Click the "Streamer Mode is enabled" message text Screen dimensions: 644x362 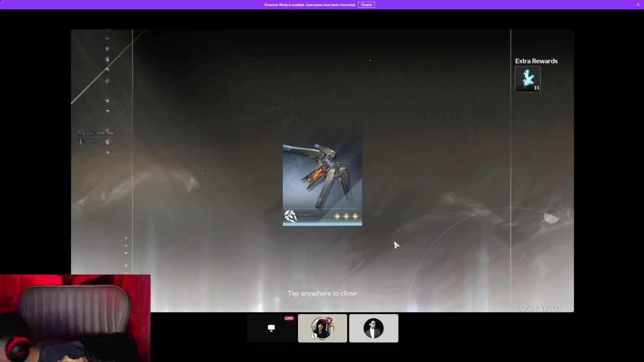tap(309, 5)
